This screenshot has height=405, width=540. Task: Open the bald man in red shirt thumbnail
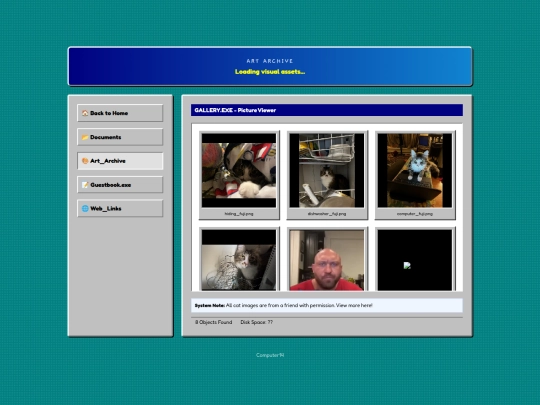327,260
